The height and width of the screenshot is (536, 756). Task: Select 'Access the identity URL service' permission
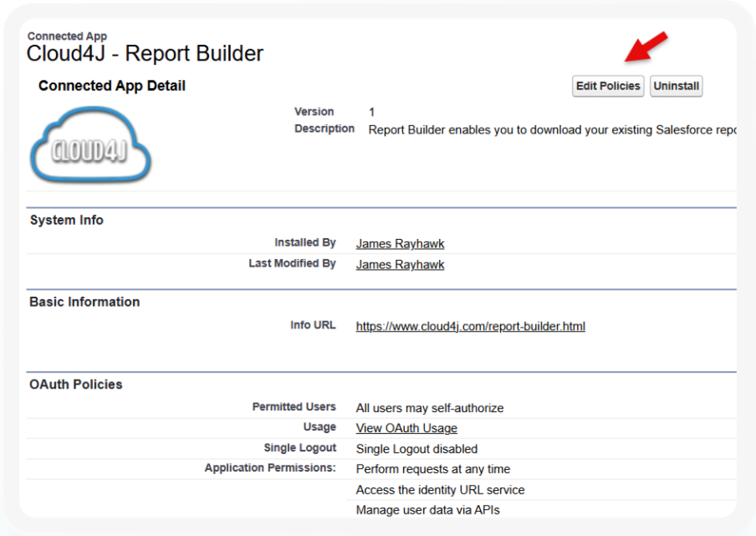(440, 490)
